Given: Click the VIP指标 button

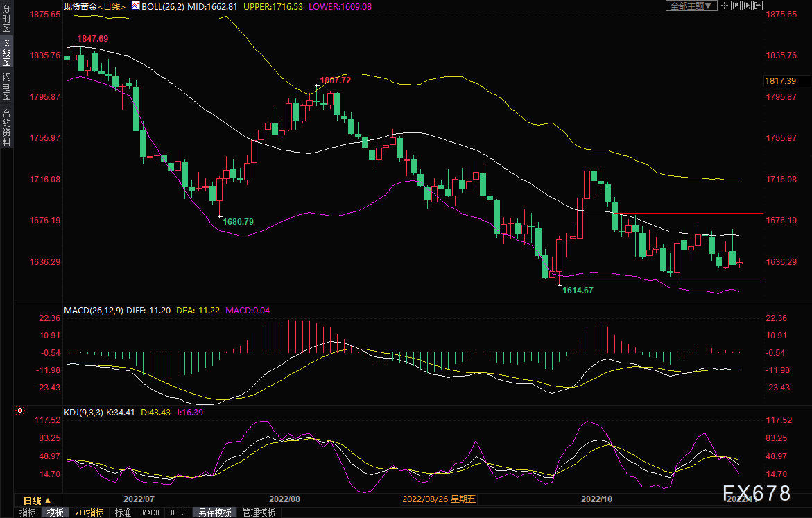Looking at the screenshot, I should tap(89, 512).
